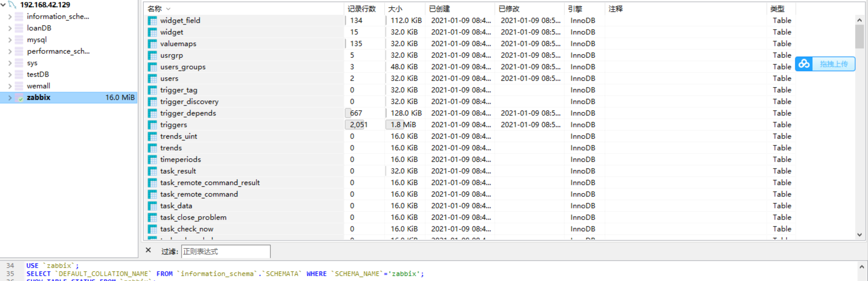
Task: Select the testDB database in tree
Action: pyautogui.click(x=38, y=74)
